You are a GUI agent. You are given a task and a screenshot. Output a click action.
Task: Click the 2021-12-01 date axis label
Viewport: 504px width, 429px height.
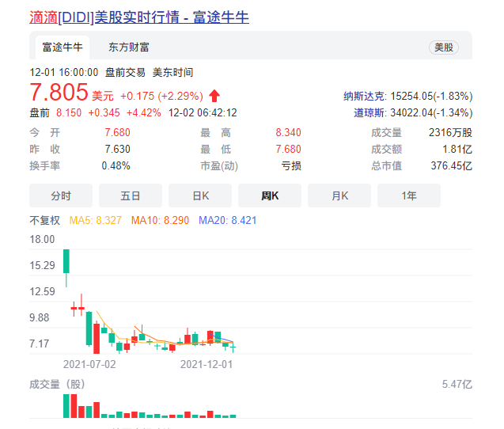pyautogui.click(x=207, y=364)
